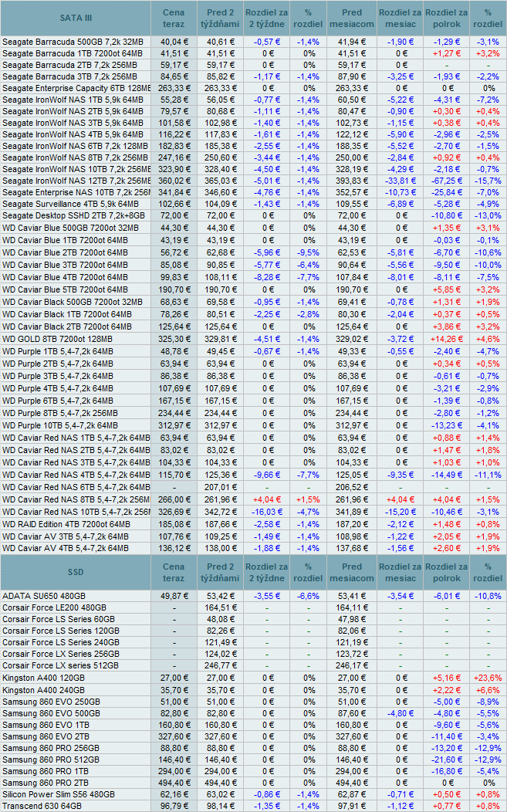This screenshot has width=507, height=812.
Task: Click WD Caviar Red NAS 6TB two-weeks-ago price 207,01 €
Action: click(x=220, y=488)
